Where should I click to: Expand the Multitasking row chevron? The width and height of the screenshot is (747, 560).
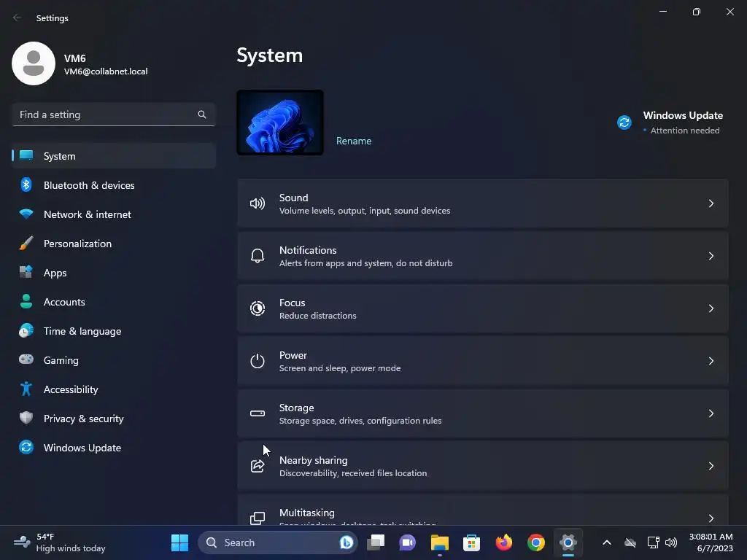coord(711,518)
